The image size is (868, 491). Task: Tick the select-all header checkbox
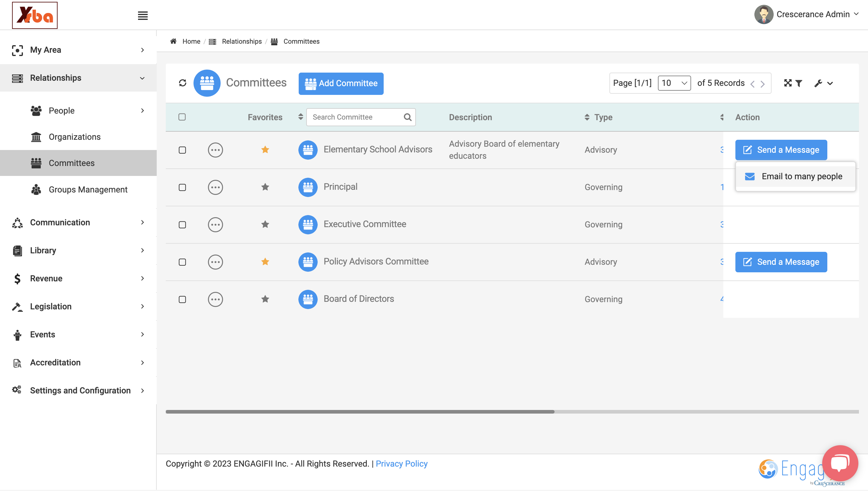(x=182, y=117)
